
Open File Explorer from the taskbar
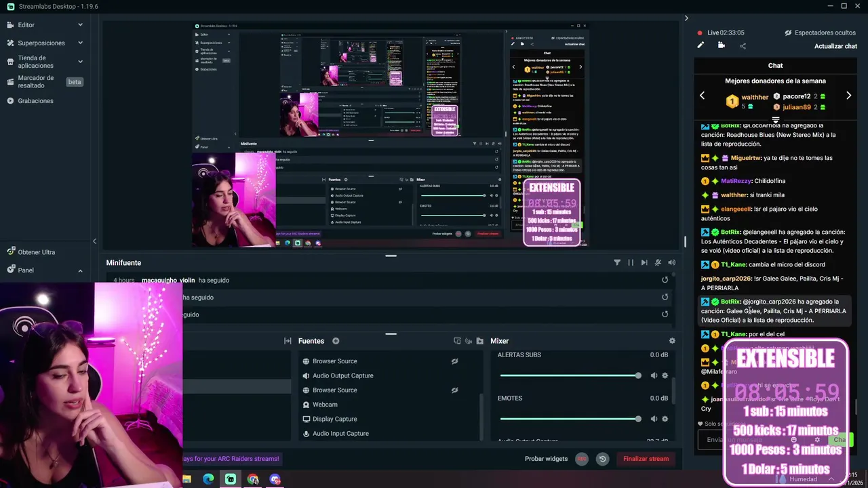(186, 479)
